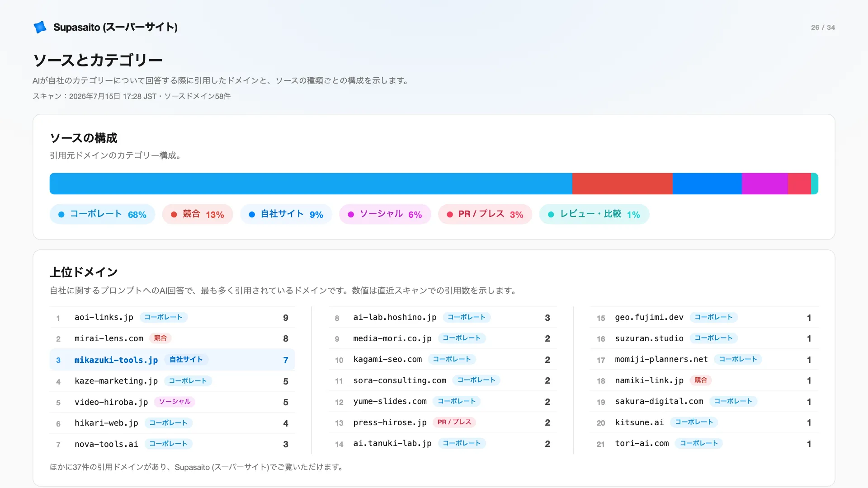
Task: Select the コーポレート 68% legend chip
Action: pyautogui.click(x=102, y=214)
